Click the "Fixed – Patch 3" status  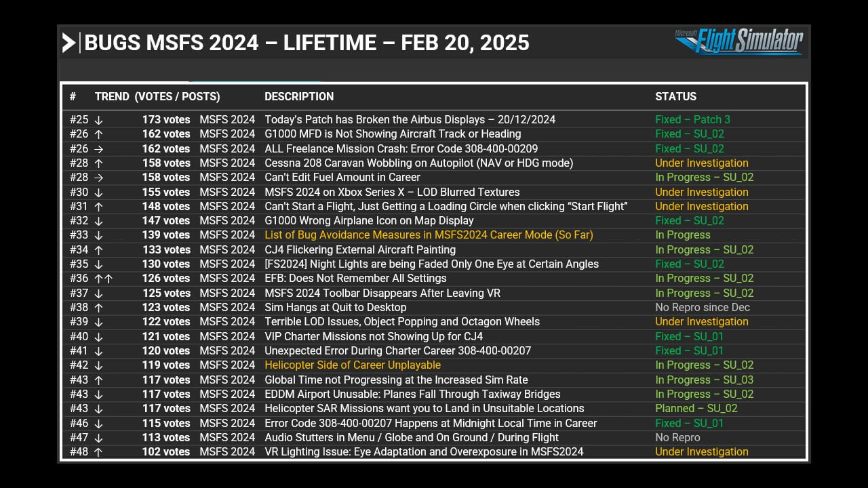[x=692, y=120]
